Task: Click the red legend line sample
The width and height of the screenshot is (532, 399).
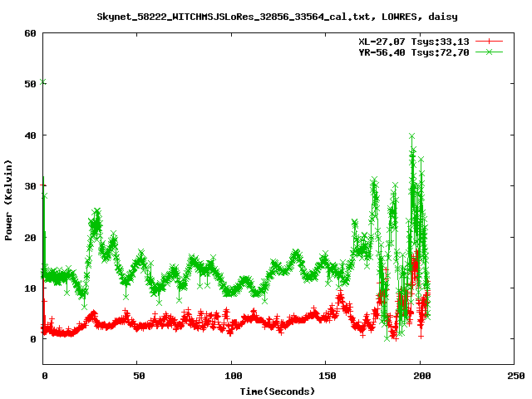Action: (489, 42)
